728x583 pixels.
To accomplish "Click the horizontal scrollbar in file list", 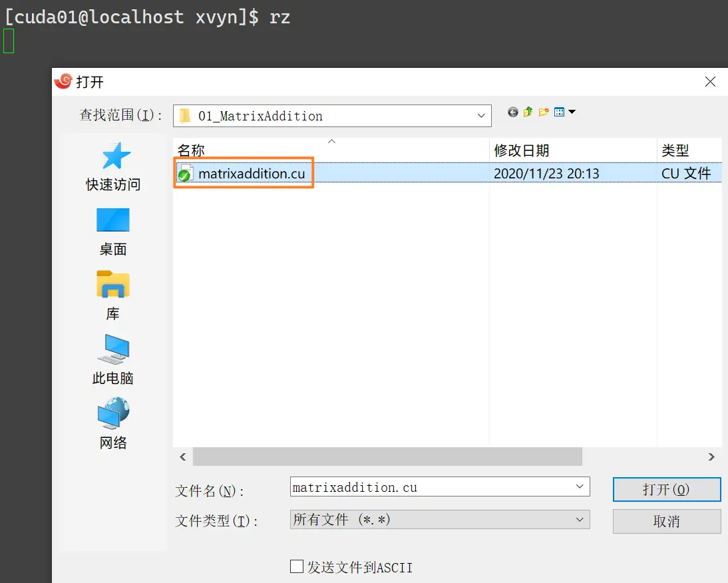I will (x=387, y=457).
